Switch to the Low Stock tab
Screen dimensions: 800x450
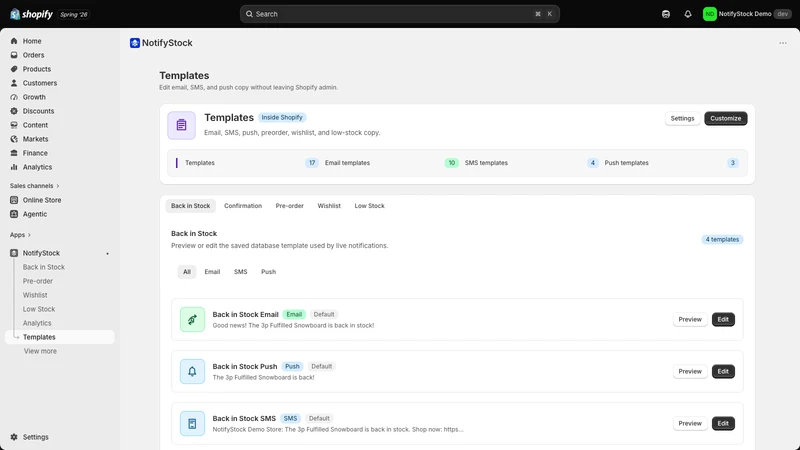click(x=369, y=206)
